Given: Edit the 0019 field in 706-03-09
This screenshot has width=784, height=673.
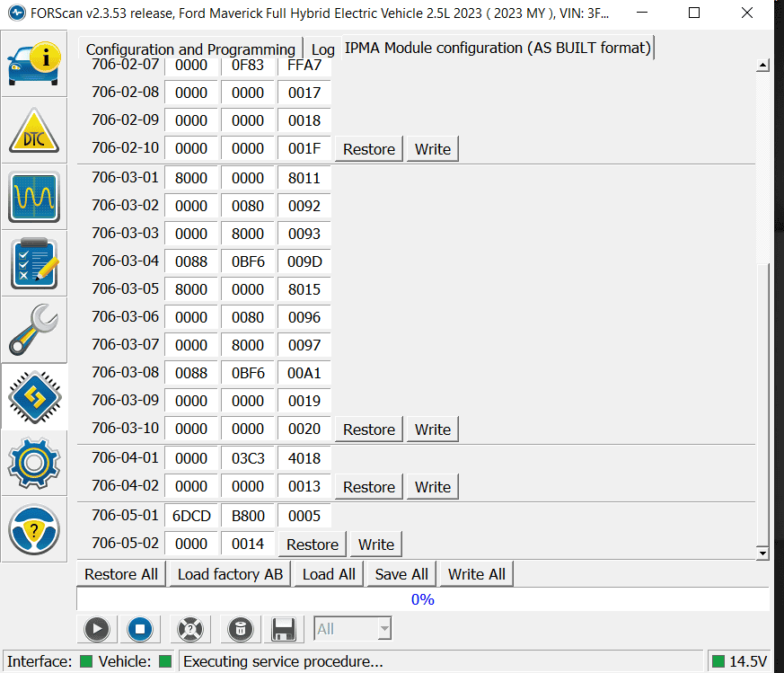Looking at the screenshot, I should coord(304,401).
